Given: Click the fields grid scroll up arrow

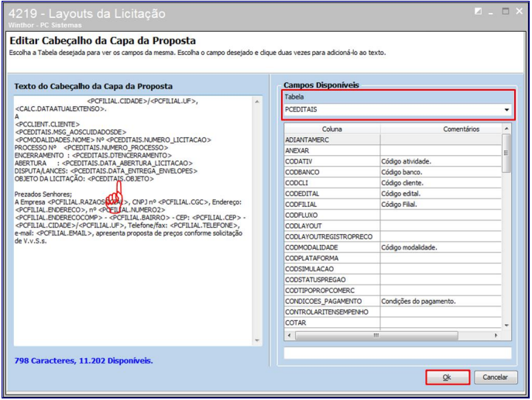Looking at the screenshot, I should (506, 129).
